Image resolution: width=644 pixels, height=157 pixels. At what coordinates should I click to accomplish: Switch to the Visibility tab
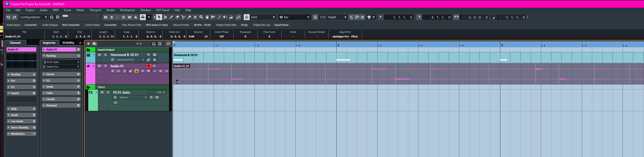click(68, 43)
